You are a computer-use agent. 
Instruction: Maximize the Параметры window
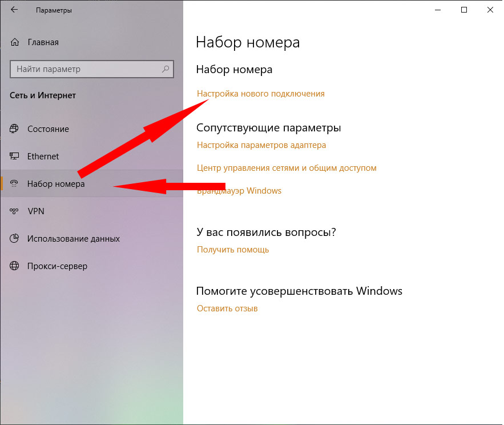click(464, 10)
